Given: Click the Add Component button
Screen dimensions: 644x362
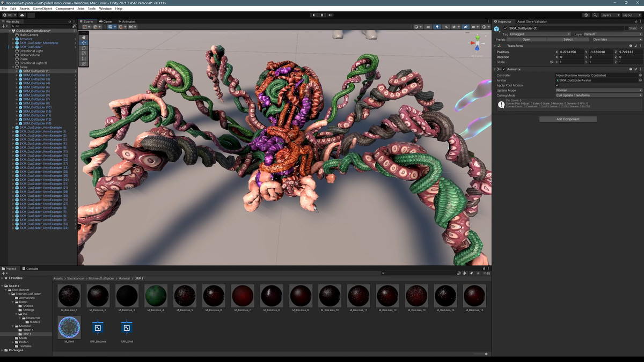Looking at the screenshot, I should tap(568, 119).
